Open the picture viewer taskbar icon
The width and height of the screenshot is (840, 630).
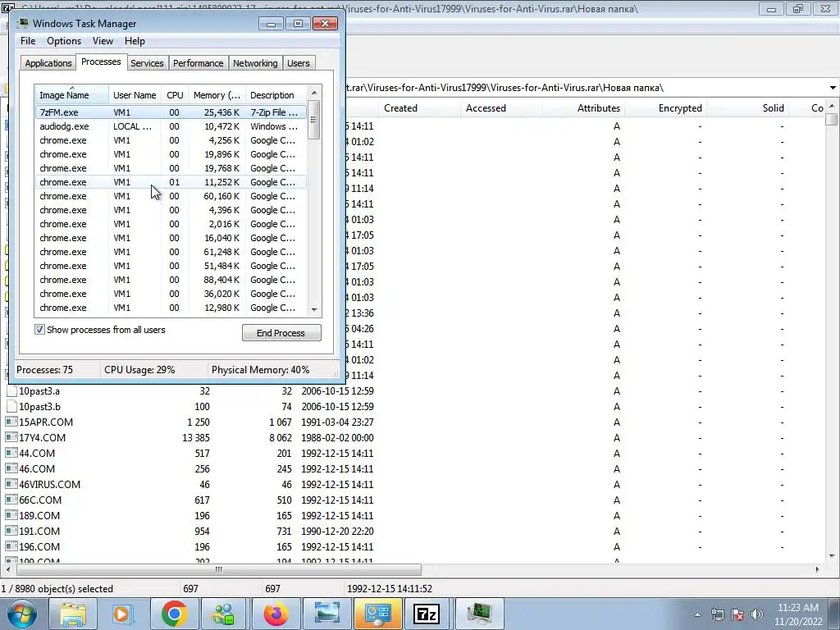pos(326,614)
